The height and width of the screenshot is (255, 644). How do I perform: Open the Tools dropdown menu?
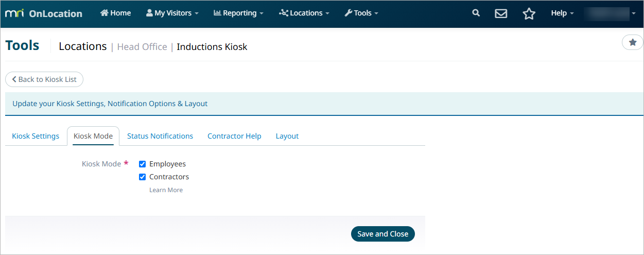(361, 13)
